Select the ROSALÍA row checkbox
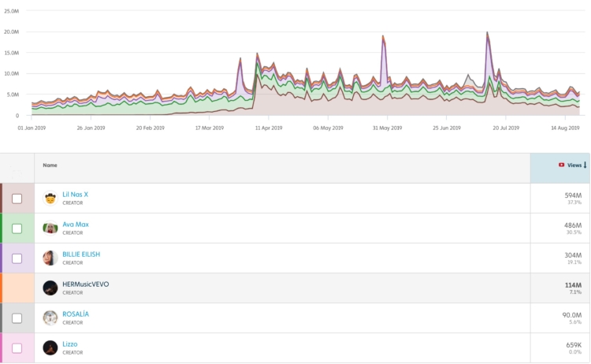Screen dimensions: 591x364 click(17, 318)
